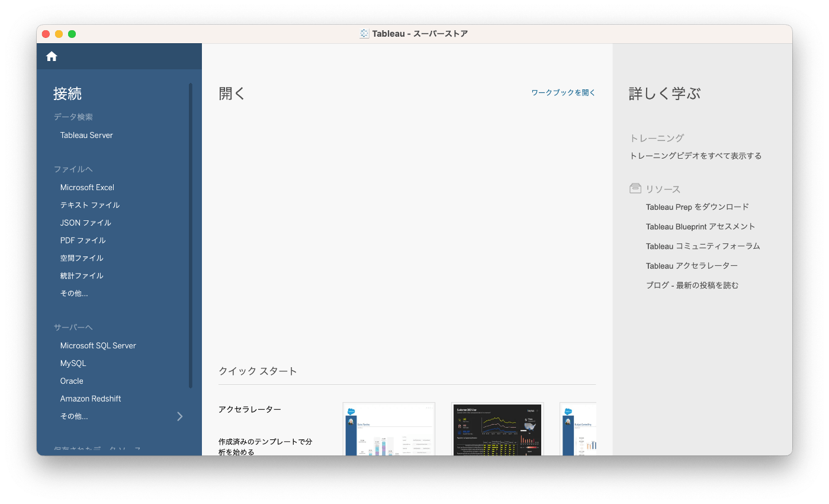The width and height of the screenshot is (829, 504).
Task: Click the 接続 heading in sidebar
Action: (68, 94)
